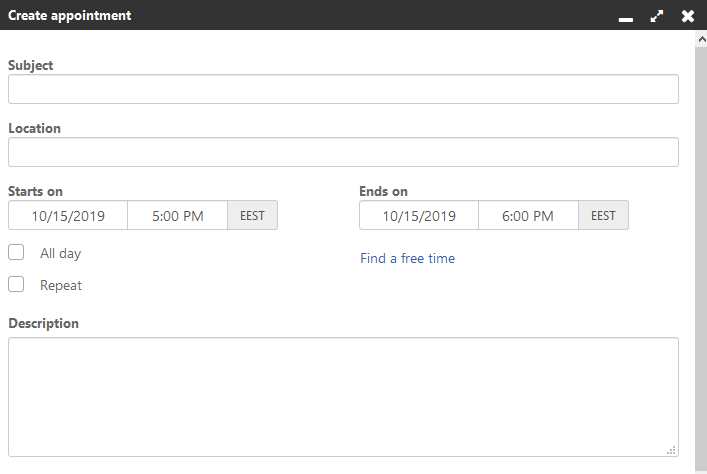The height and width of the screenshot is (474, 707).
Task: Open the start time 5:00 PM field
Action: coord(178,216)
